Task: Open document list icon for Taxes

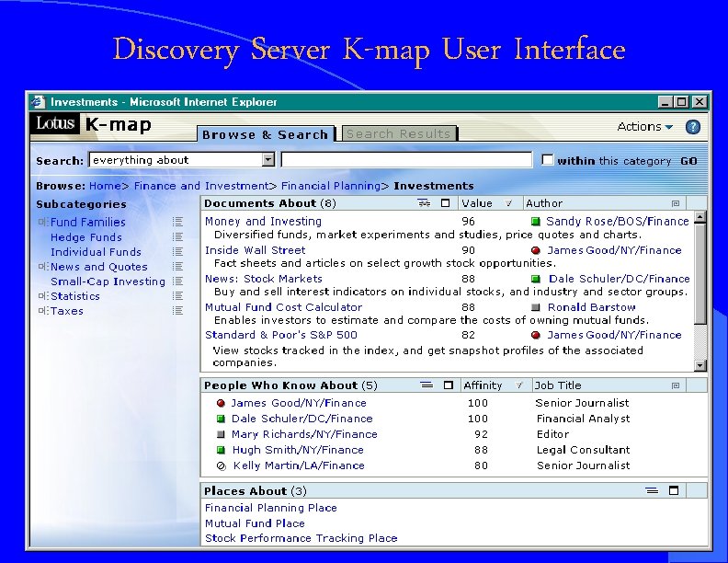Action: coord(177,311)
